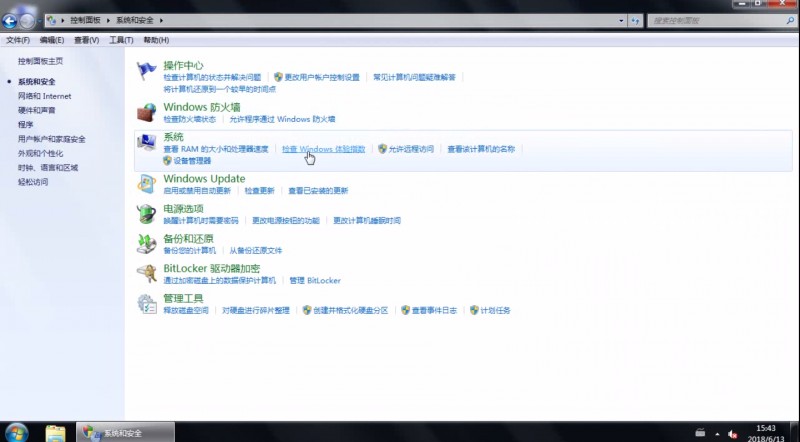Open the Action Center flag icon
This screenshot has width=800, height=442.
point(146,71)
